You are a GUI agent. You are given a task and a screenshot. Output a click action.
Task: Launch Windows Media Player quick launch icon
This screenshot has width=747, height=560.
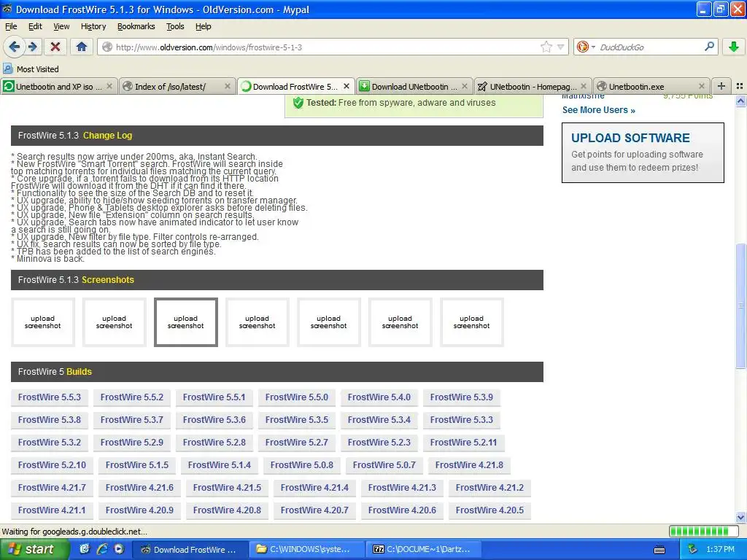point(119,550)
